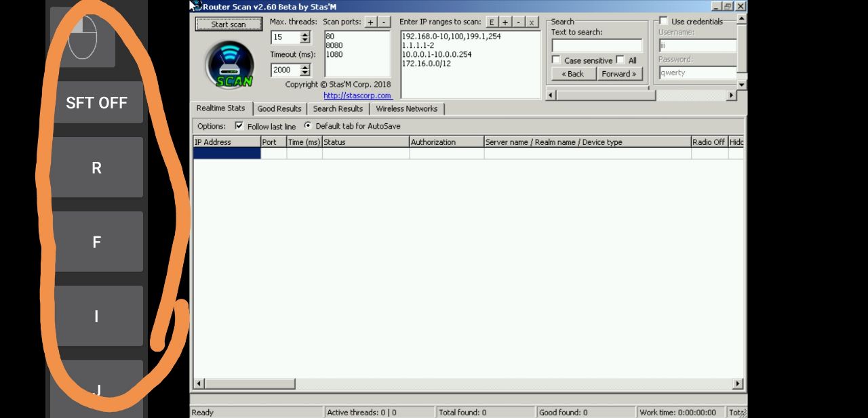Clear the IP ranges with the x button
The height and width of the screenshot is (418, 868).
pos(532,22)
